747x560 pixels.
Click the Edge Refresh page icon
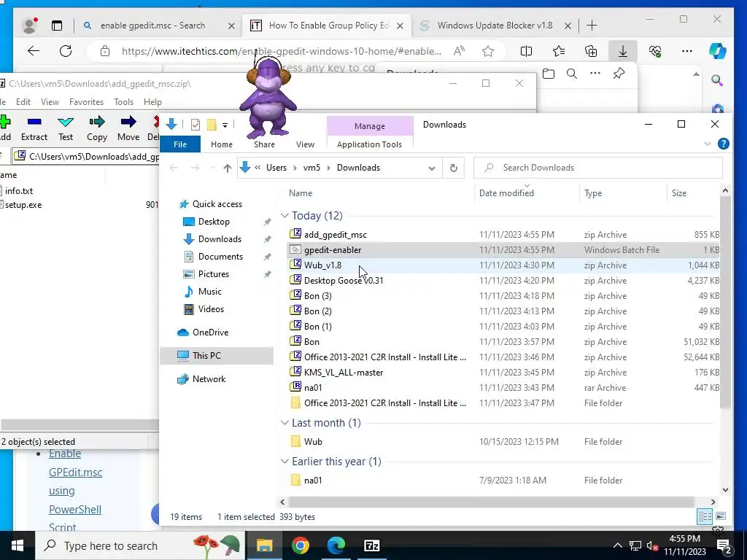click(x=66, y=51)
